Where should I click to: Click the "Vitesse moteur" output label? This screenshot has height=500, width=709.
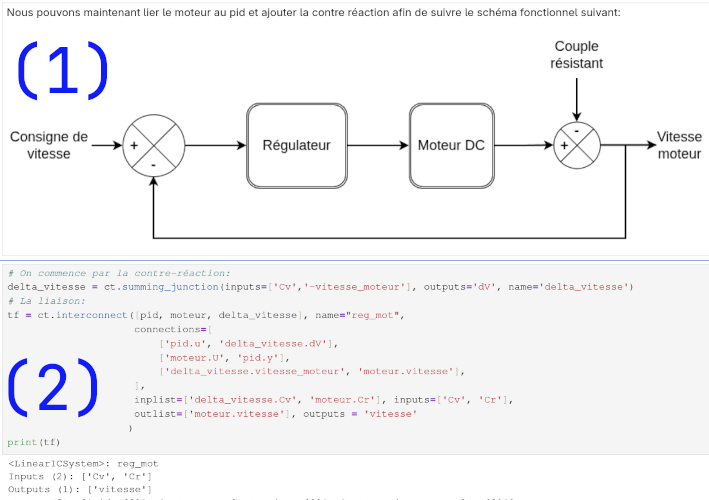click(679, 145)
